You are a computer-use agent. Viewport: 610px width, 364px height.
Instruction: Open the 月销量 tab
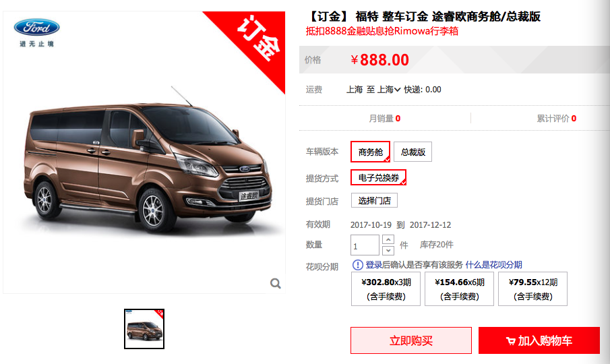[x=385, y=118]
